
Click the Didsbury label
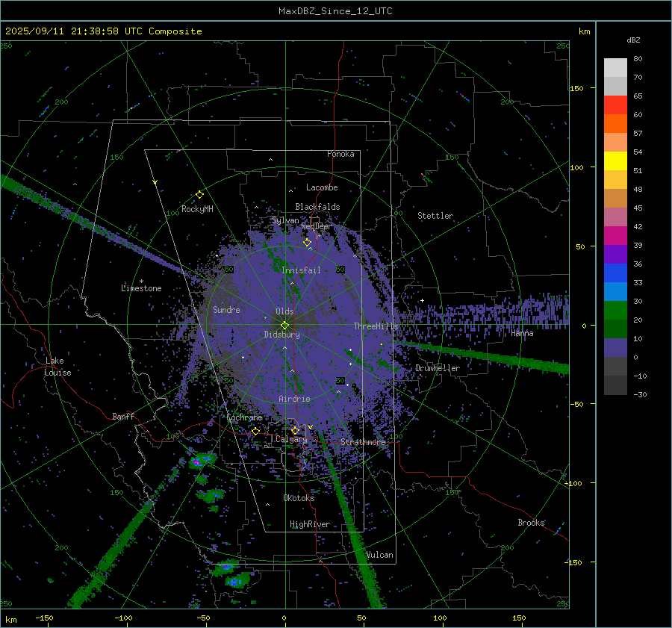(281, 335)
